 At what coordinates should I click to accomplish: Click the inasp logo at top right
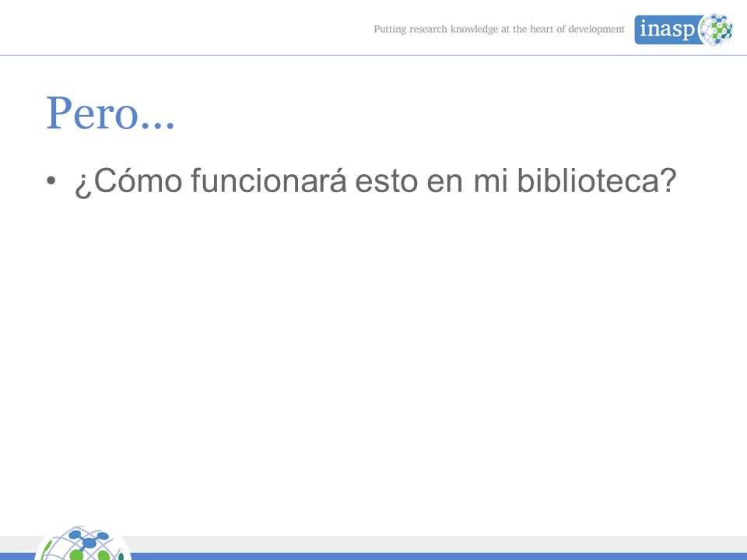[684, 30]
